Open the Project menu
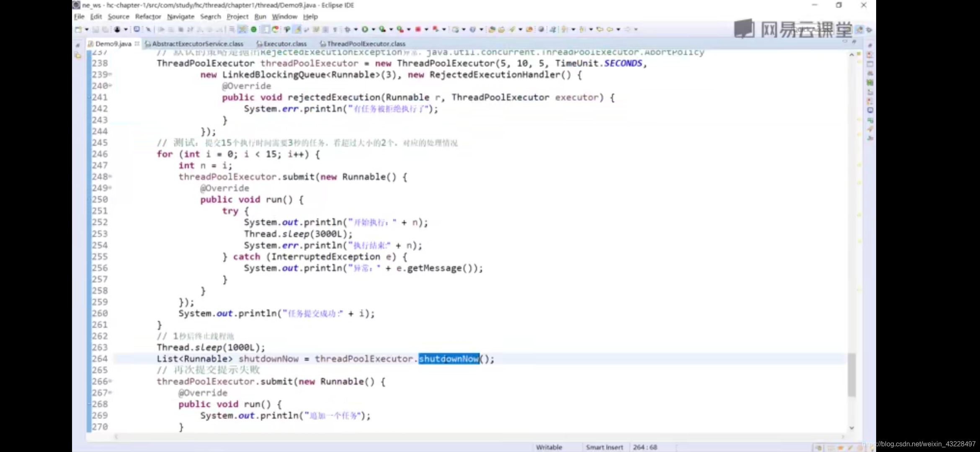Image resolution: width=980 pixels, height=452 pixels. pos(237,17)
